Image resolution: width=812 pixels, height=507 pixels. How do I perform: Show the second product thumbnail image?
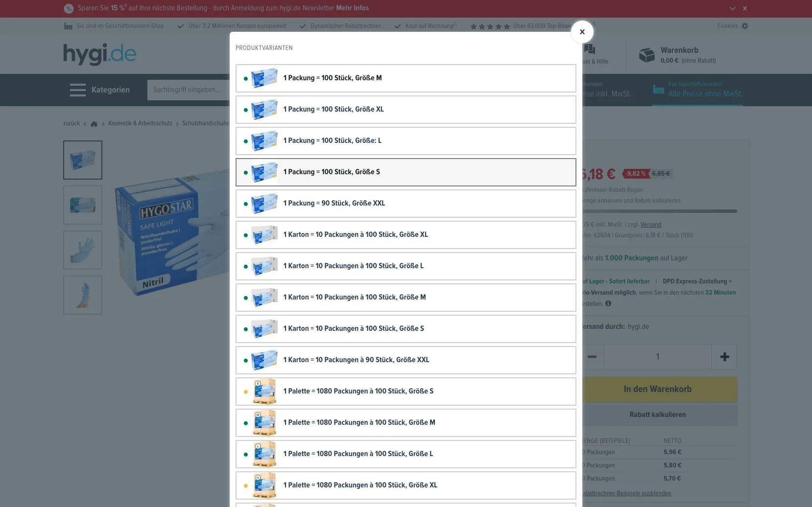[83, 205]
